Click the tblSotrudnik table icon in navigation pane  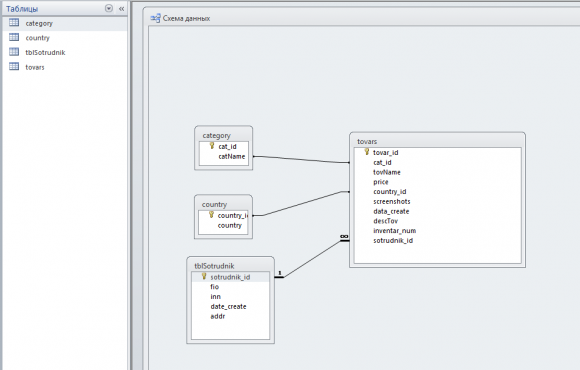pyautogui.click(x=14, y=52)
